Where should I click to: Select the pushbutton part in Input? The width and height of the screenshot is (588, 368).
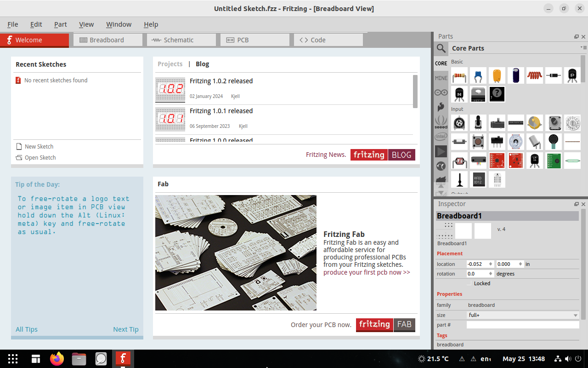(478, 142)
